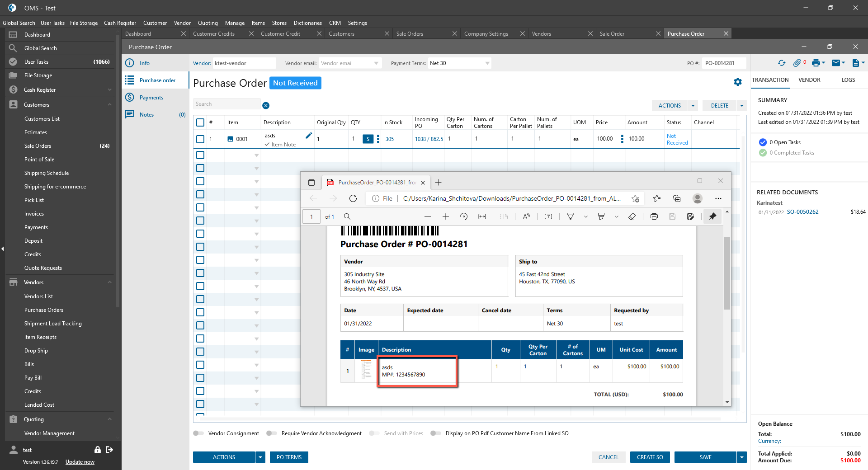Switch to the VENDOR tab
The width and height of the screenshot is (868, 470).
[x=809, y=80]
